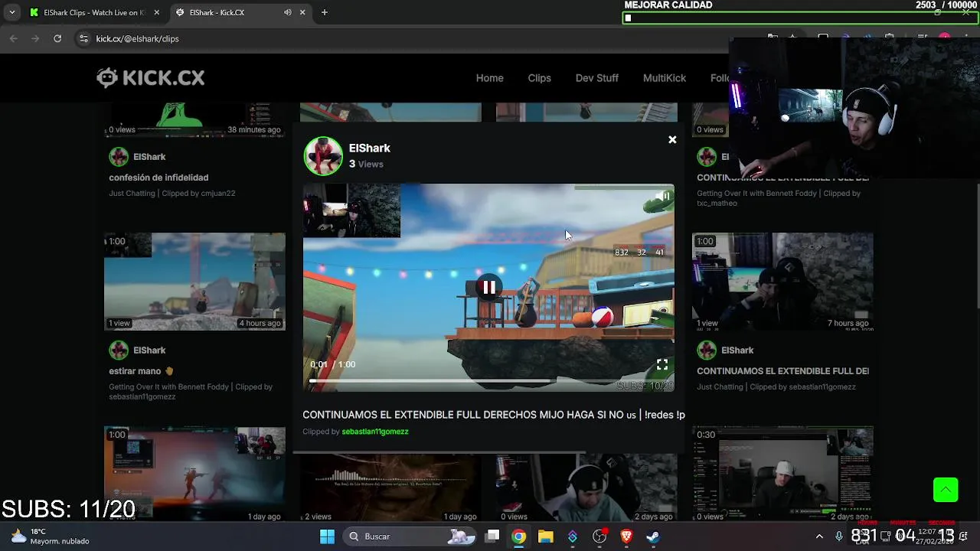Open the partly hidden clip thumbnail showing 2 views

(x=390, y=488)
